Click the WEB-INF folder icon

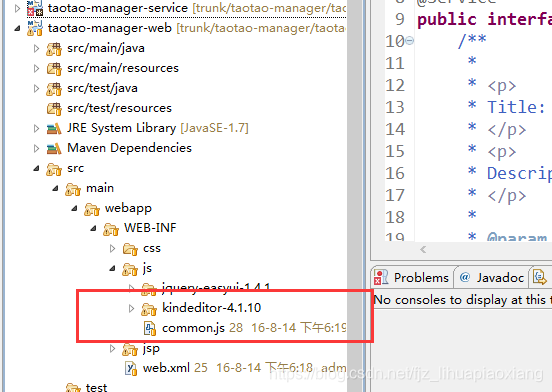[x=111, y=229]
